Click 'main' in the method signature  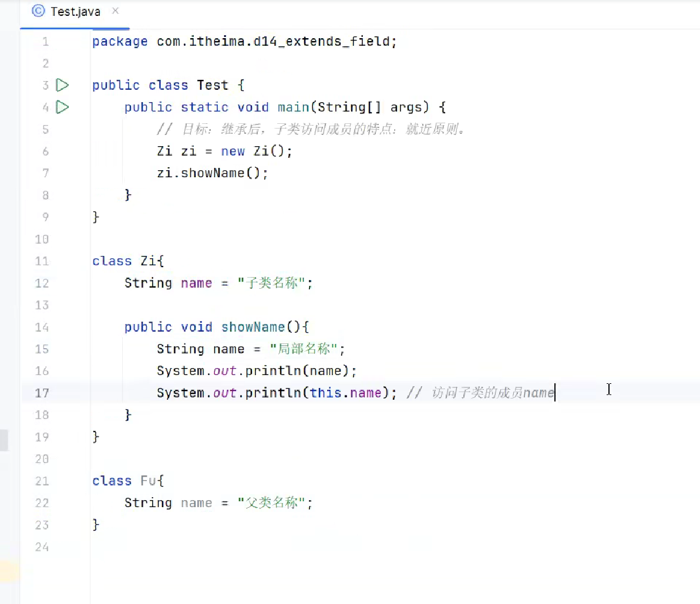[x=293, y=107]
